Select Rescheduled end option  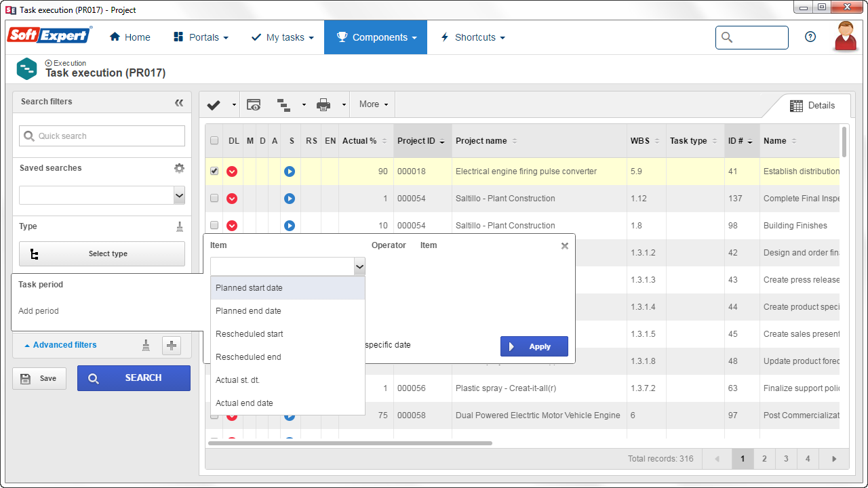[288, 357]
